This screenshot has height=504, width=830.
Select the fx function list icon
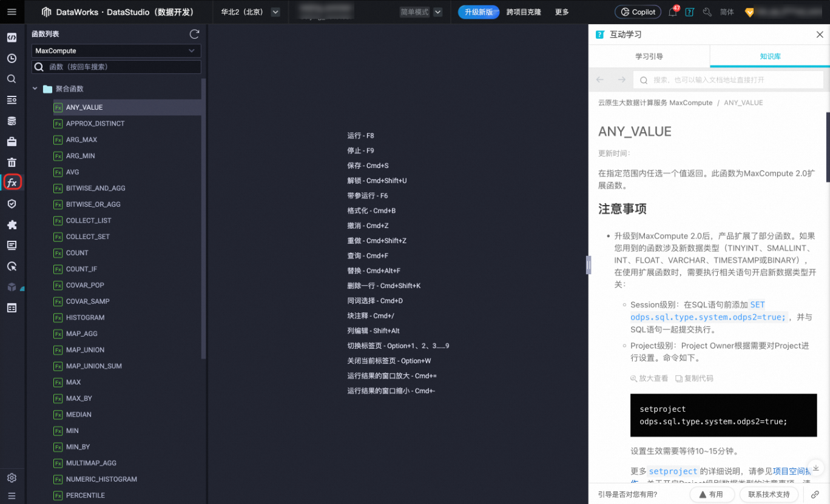point(12,183)
